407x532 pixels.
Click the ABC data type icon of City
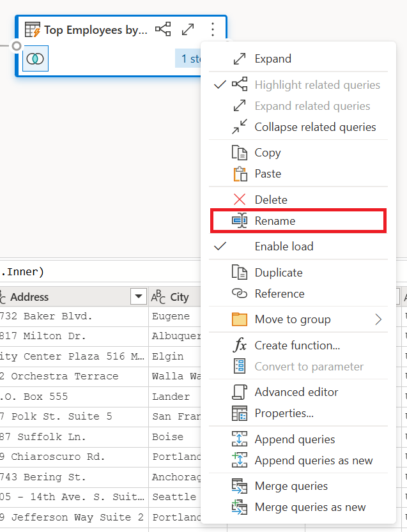(x=158, y=297)
